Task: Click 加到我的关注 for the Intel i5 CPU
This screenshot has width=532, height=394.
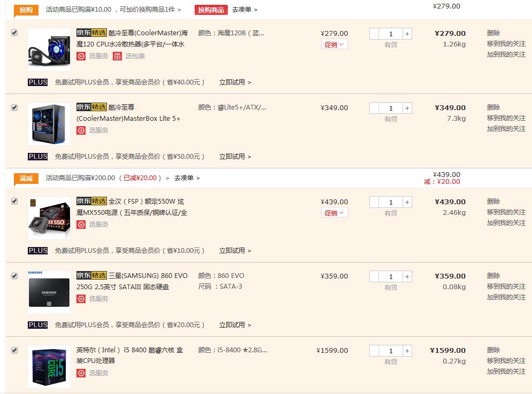Action: (506, 371)
